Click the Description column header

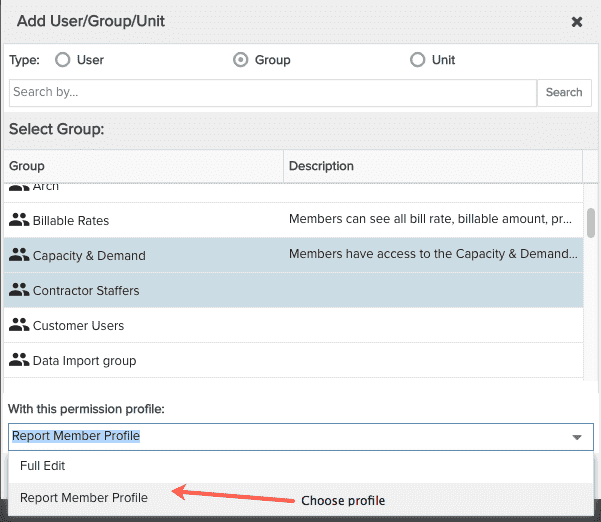433,166
